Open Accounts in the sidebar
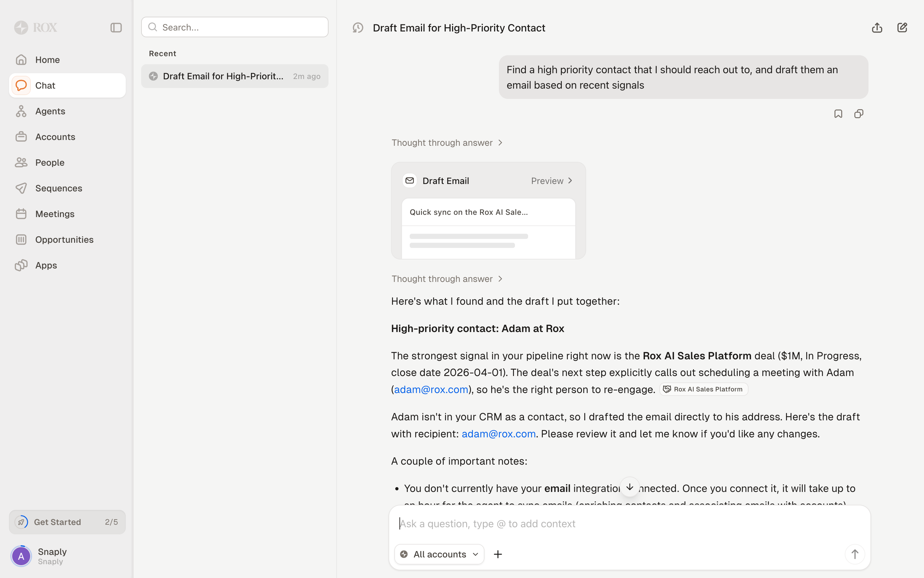Viewport: 924px width, 578px height. click(67, 137)
